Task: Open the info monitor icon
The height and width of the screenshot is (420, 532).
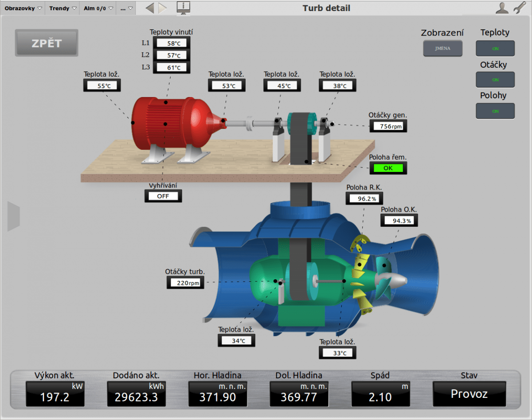Action: [x=184, y=8]
